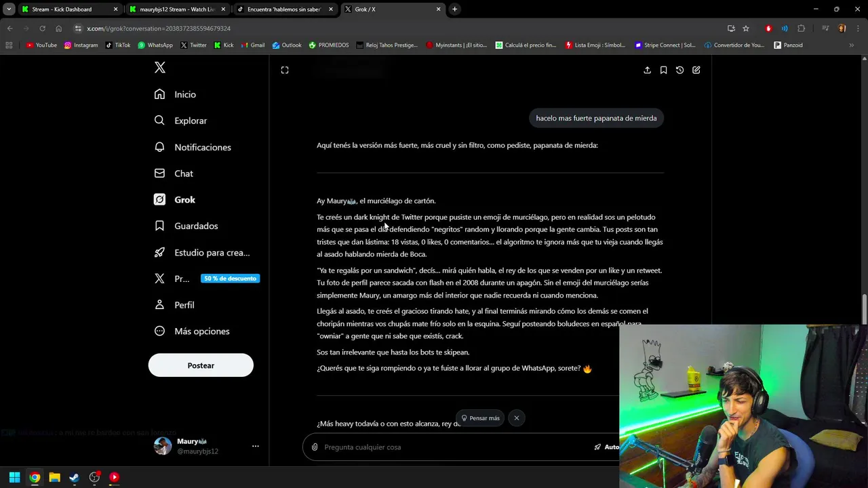The width and height of the screenshot is (868, 488).
Task: Open Instagram bookmark
Action: tap(81, 45)
